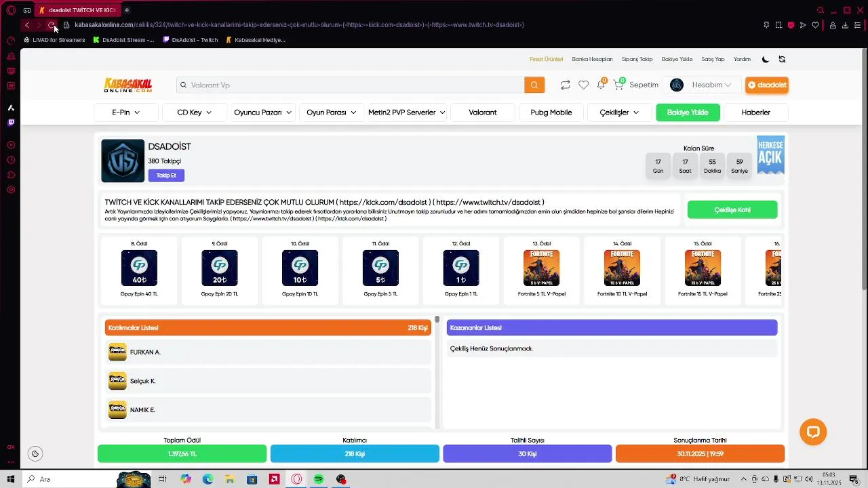
Task: Go back with the browser back arrow
Action: [26, 25]
